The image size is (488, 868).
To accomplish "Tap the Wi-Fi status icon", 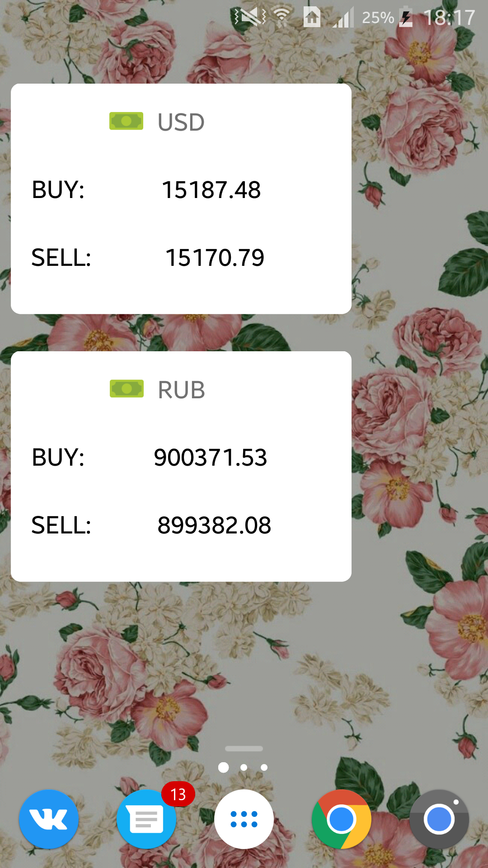I will tap(282, 18).
